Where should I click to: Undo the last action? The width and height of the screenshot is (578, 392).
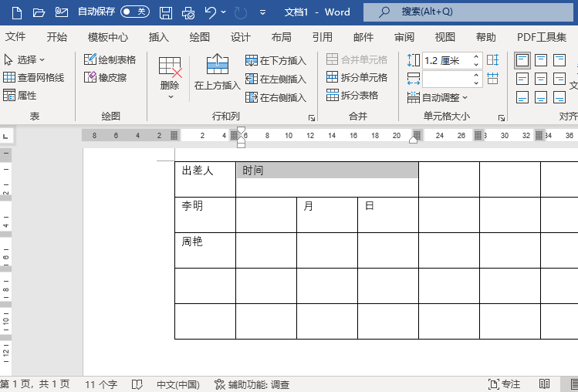(x=211, y=12)
